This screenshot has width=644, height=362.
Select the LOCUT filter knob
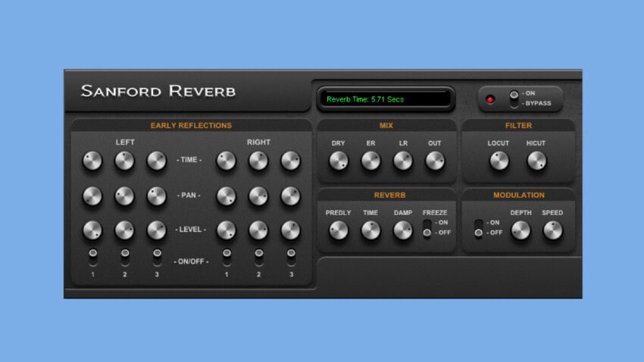[x=499, y=161]
